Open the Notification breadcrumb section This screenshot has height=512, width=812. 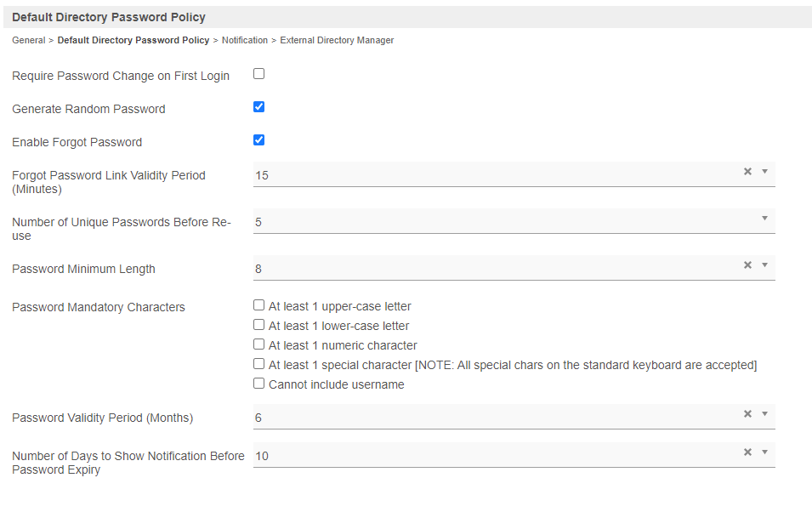coord(245,40)
